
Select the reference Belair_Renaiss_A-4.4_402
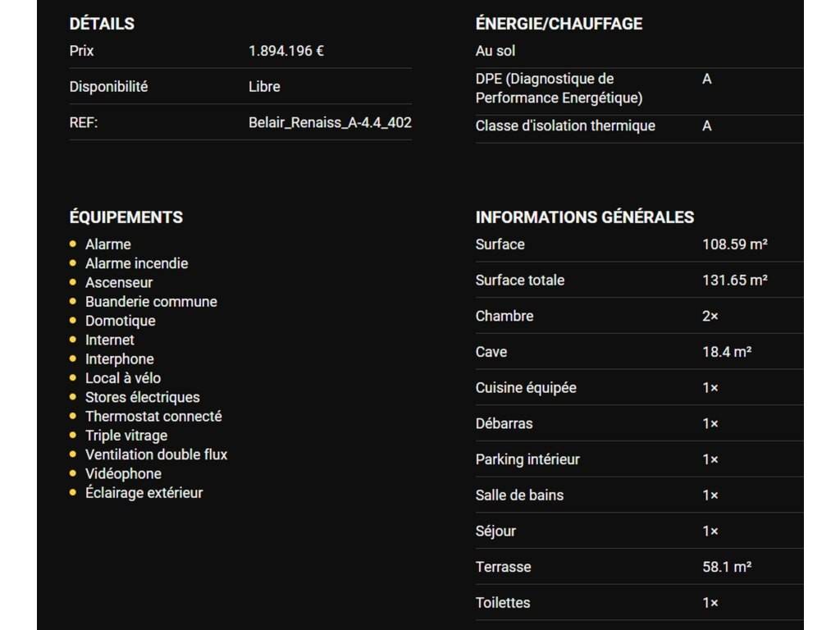330,123
